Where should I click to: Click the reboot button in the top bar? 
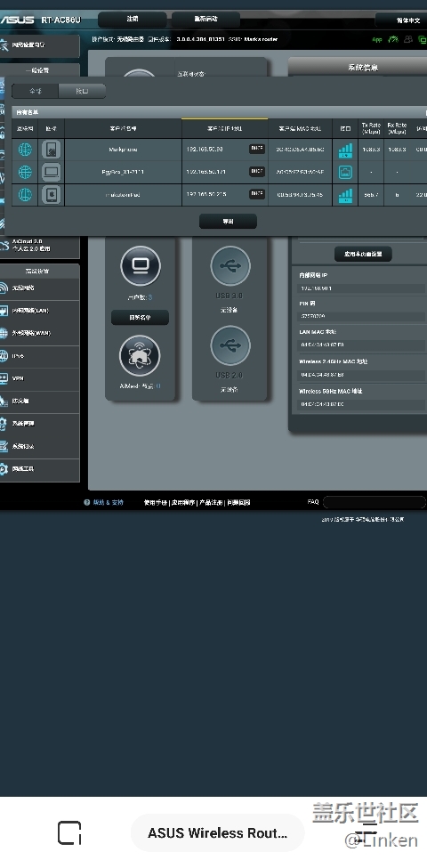point(205,20)
